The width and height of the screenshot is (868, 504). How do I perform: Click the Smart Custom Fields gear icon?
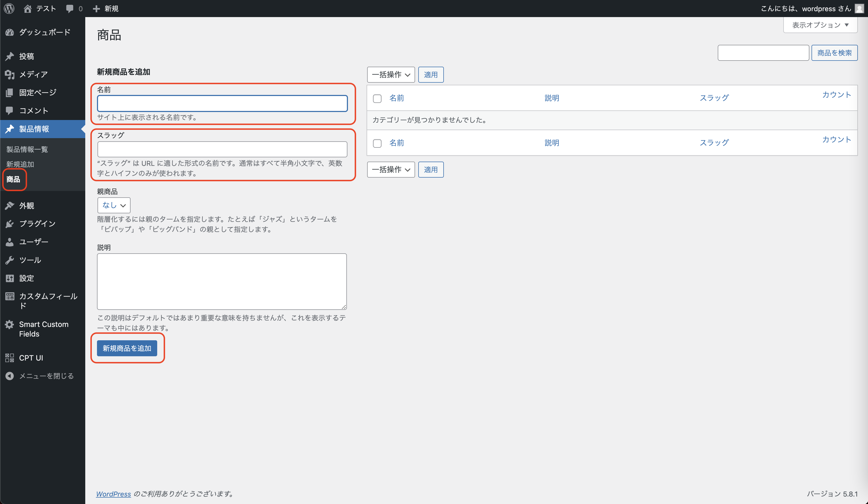point(10,324)
